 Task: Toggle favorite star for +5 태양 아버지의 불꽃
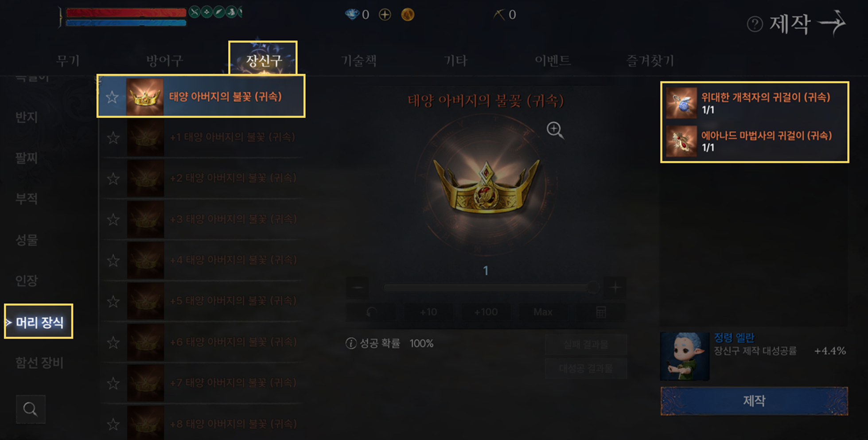(113, 301)
